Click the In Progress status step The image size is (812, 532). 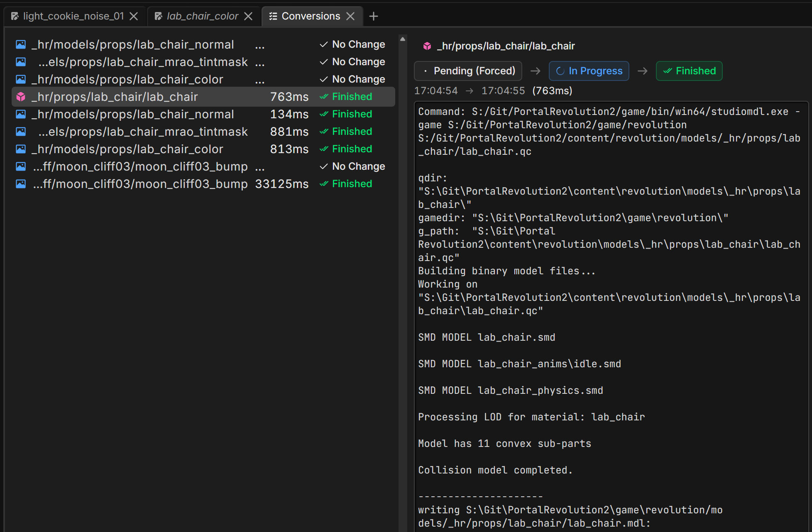tap(589, 71)
